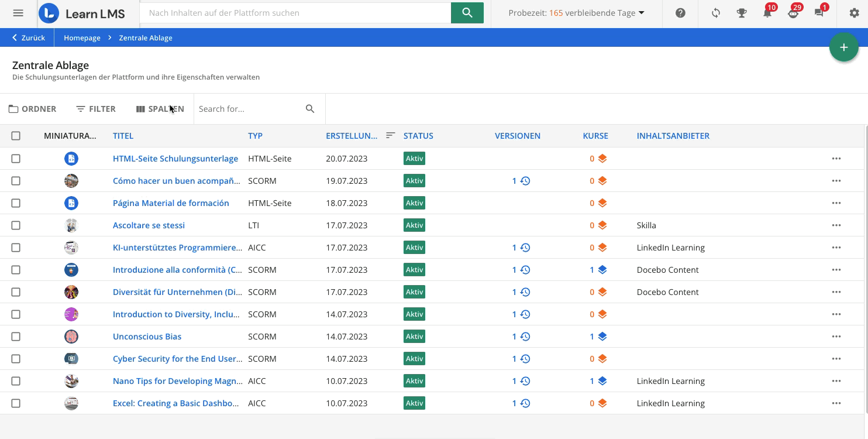868x439 pixels.
Task: Click the chat messages icon
Action: pos(819,13)
